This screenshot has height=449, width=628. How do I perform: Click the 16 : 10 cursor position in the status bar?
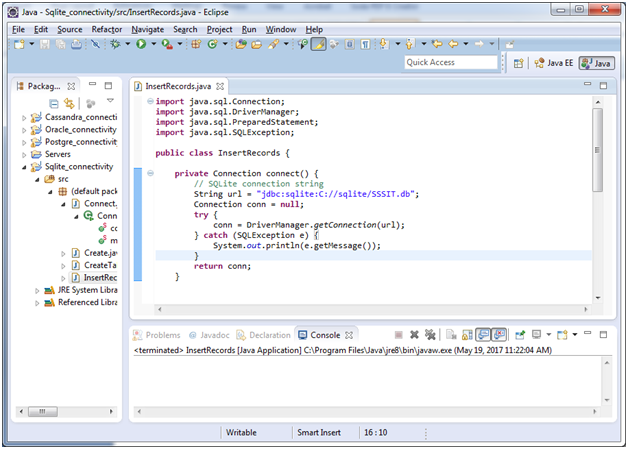(x=375, y=433)
